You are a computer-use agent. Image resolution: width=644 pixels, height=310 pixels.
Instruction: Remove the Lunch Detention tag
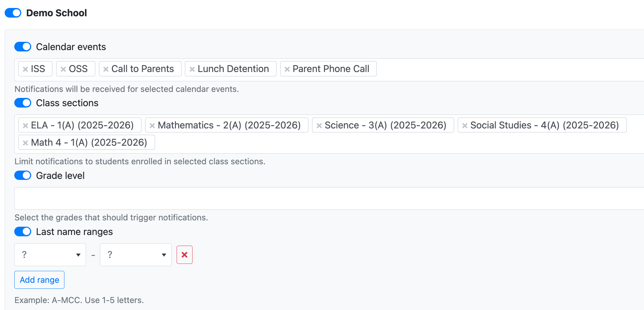(192, 69)
